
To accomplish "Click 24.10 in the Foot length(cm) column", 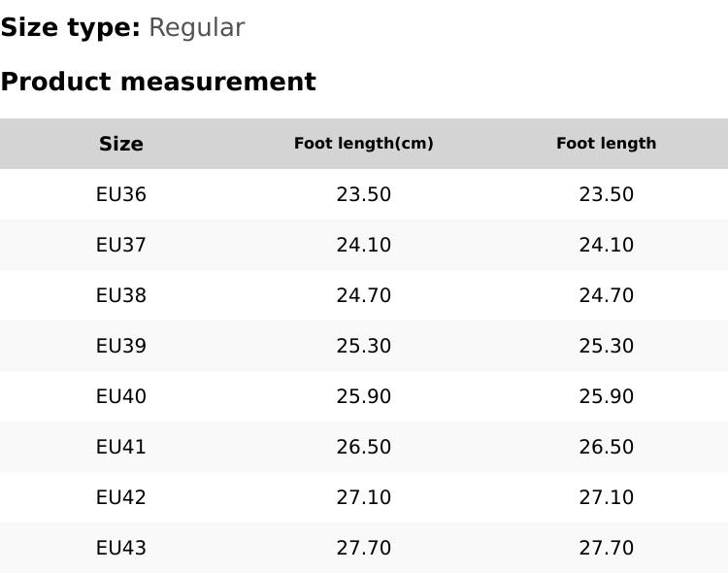I will 364,245.
